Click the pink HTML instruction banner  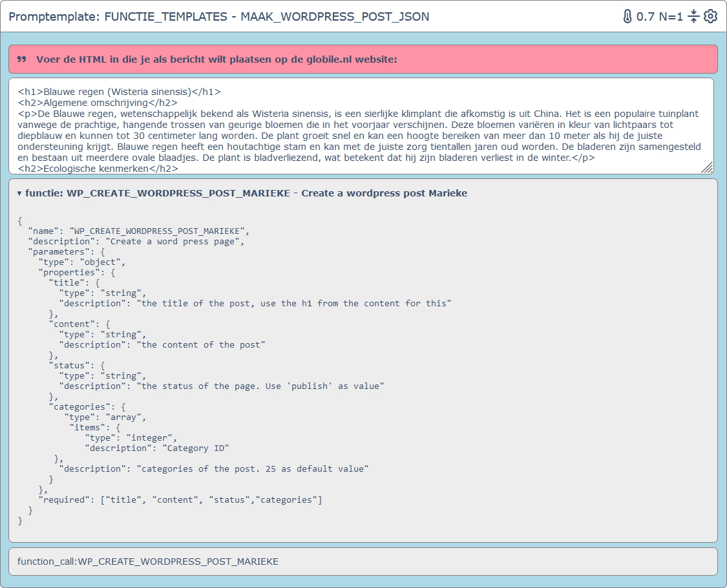click(x=363, y=59)
